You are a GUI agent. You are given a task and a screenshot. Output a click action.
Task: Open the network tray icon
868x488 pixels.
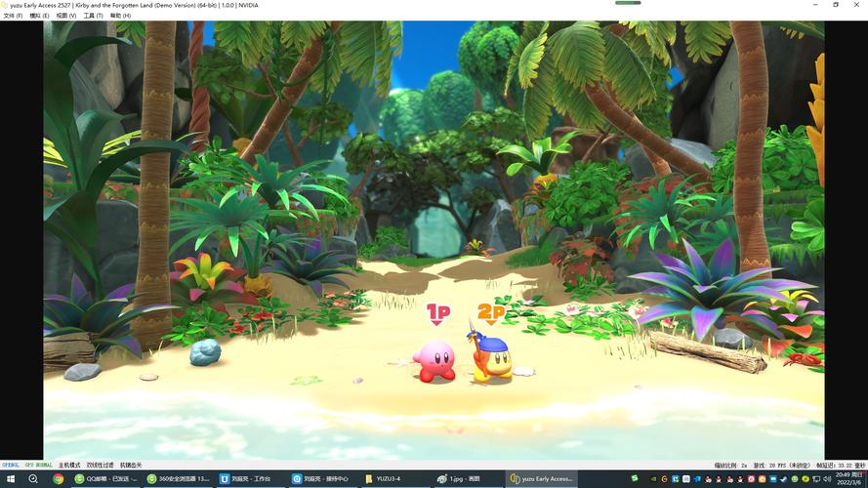816,479
